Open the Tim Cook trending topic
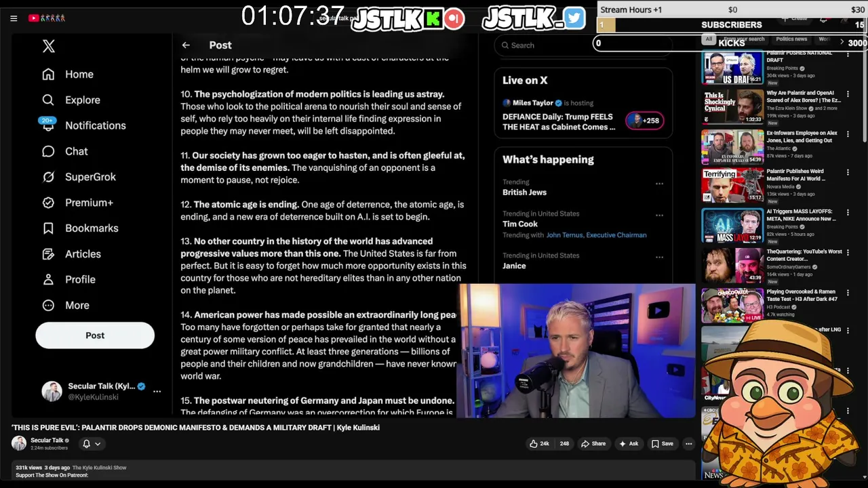The width and height of the screenshot is (868, 488). coord(520,224)
